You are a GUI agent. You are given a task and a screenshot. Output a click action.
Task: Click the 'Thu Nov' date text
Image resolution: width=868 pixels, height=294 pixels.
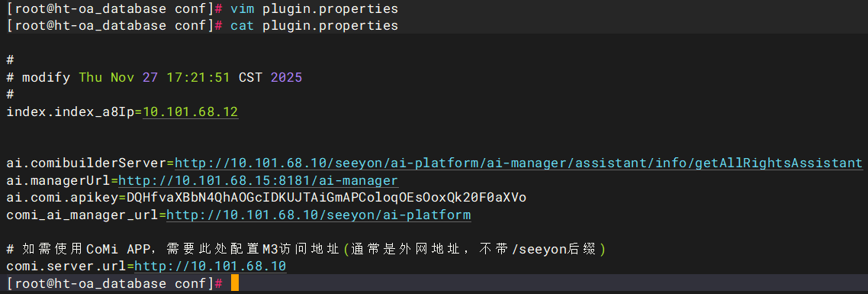pyautogui.click(x=106, y=78)
